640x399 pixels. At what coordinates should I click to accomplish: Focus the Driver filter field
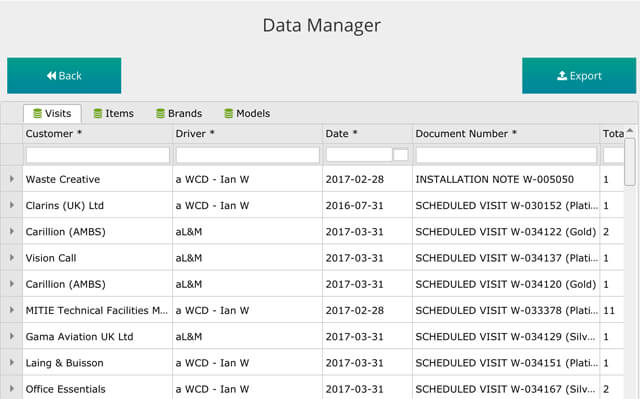click(247, 155)
